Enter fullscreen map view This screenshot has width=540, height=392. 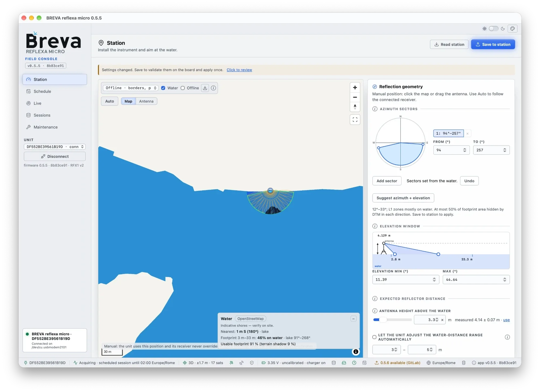(355, 120)
